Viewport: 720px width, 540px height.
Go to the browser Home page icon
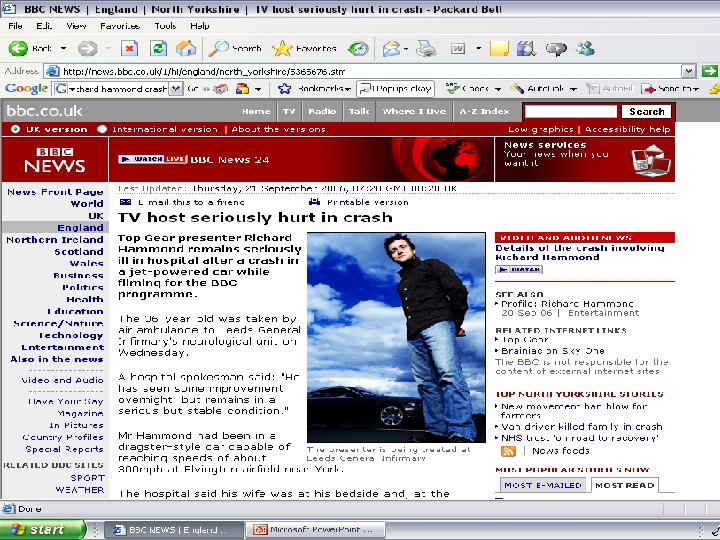(186, 48)
